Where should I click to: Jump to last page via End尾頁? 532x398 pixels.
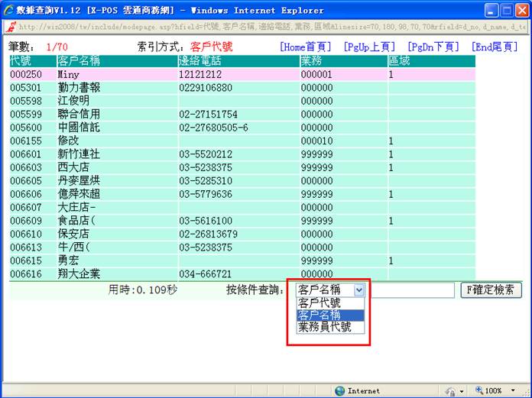pos(495,47)
